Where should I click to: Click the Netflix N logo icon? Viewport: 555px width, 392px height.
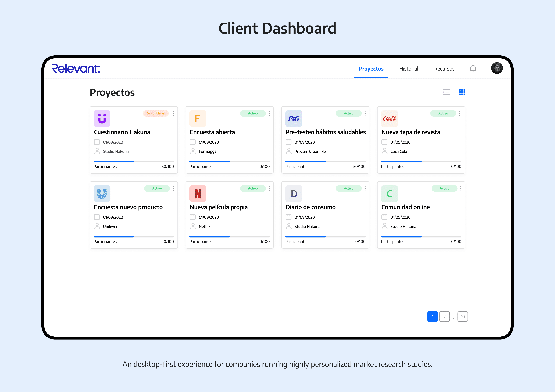[198, 194]
